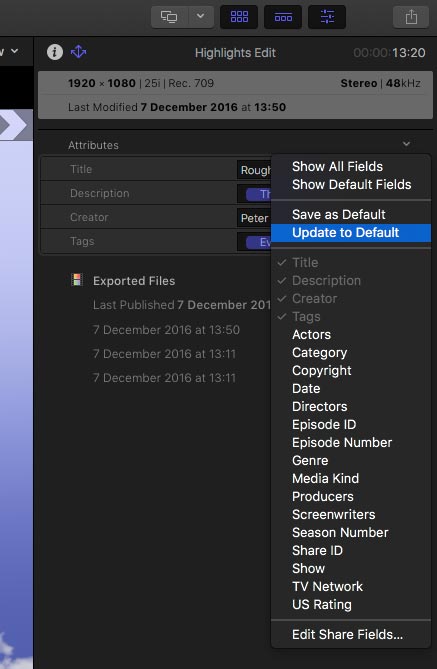Select the export dated 13:50
This screenshot has width=437, height=669.
(166, 330)
